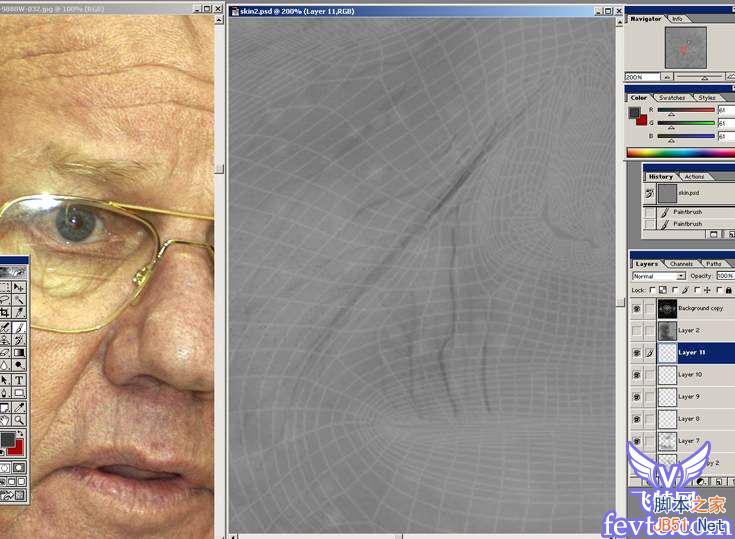Open the Swatches tab
Screen dimensions: 735x539
672,97
